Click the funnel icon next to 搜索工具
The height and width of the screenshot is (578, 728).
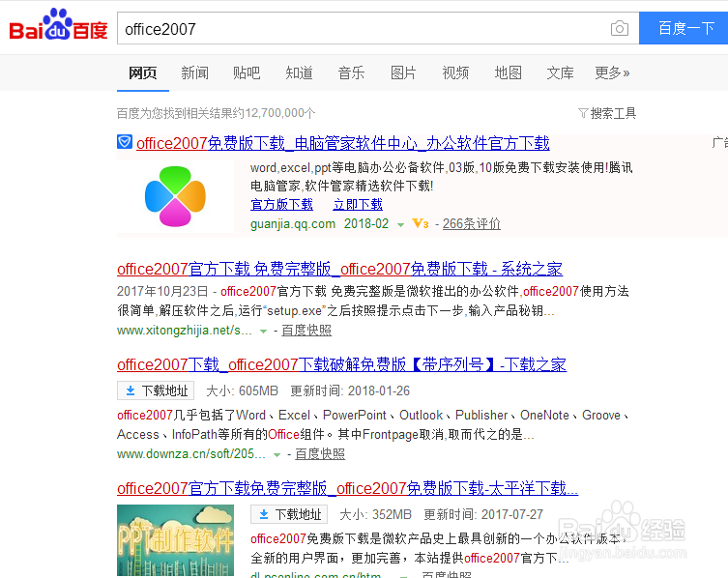tap(583, 113)
